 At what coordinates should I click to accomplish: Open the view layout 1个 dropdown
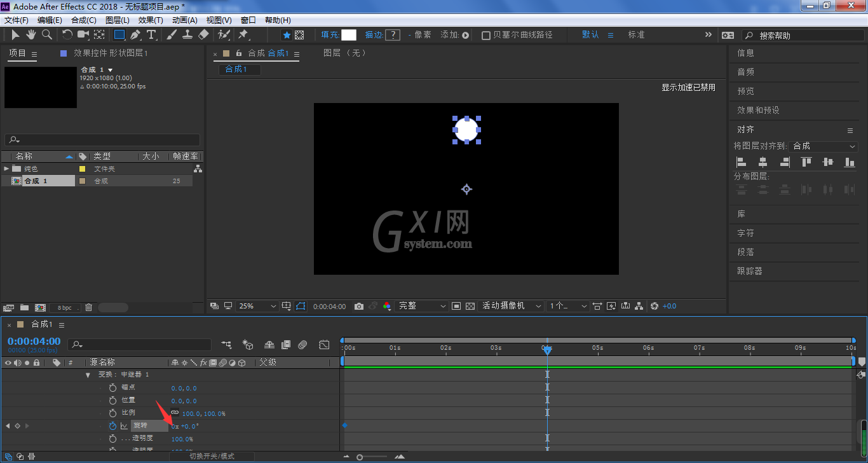(568, 306)
